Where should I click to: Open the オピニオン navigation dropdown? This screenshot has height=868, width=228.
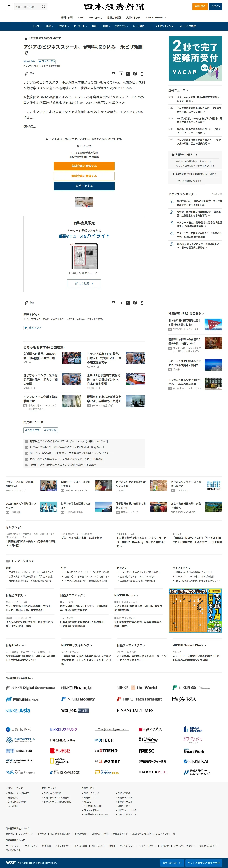click(121, 26)
